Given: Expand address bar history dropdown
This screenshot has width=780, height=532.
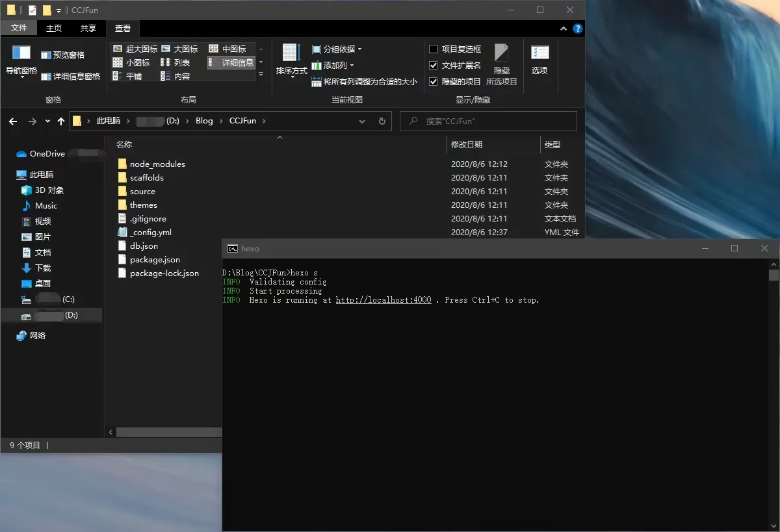Looking at the screenshot, I should [x=362, y=121].
